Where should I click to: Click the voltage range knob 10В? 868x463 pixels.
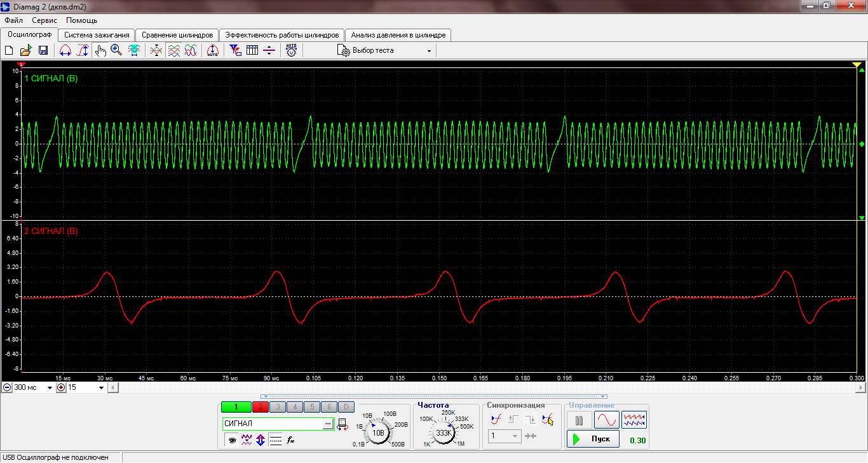click(379, 432)
